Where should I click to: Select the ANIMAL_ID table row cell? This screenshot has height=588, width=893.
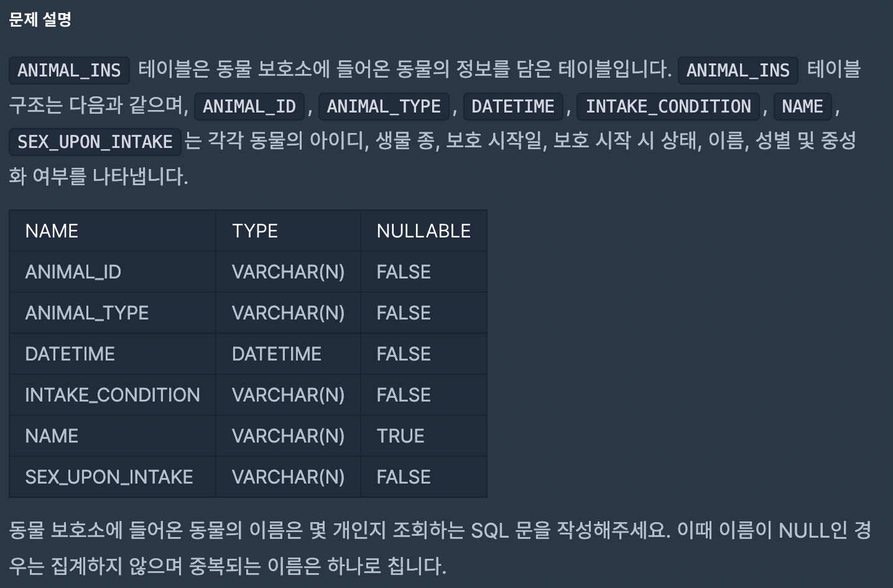[x=113, y=272]
